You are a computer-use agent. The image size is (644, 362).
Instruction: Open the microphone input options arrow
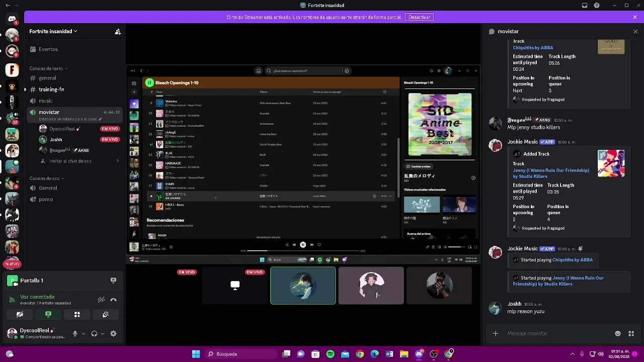tap(84, 333)
